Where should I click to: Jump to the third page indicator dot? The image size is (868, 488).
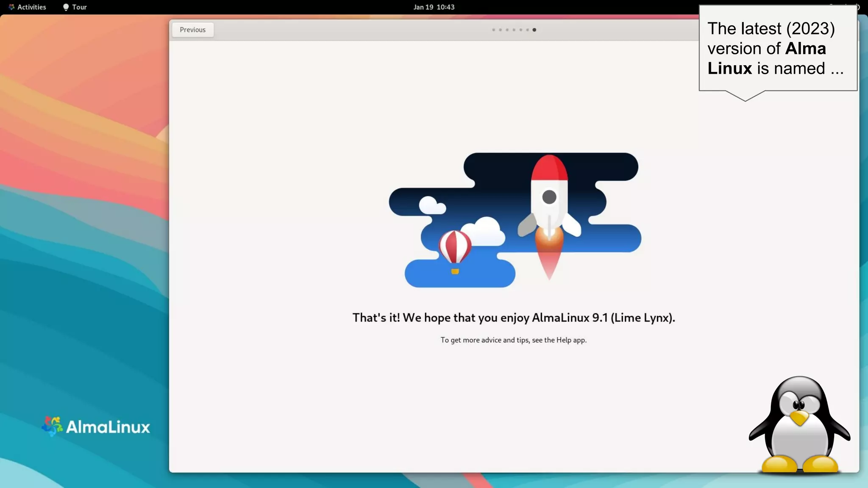[507, 30]
